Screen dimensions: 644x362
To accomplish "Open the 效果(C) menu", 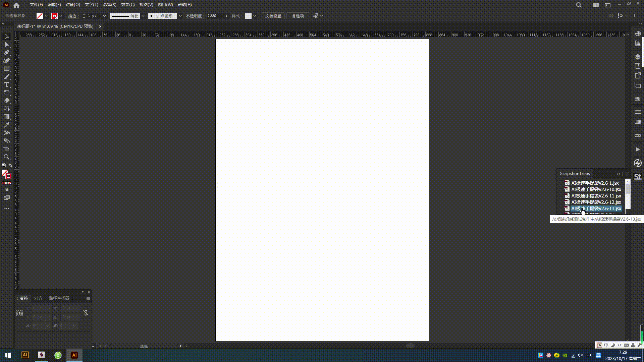I will [x=128, y=5].
